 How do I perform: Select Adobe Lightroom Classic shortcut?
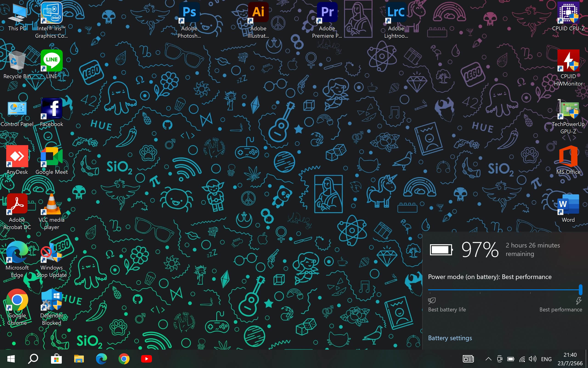396,20
